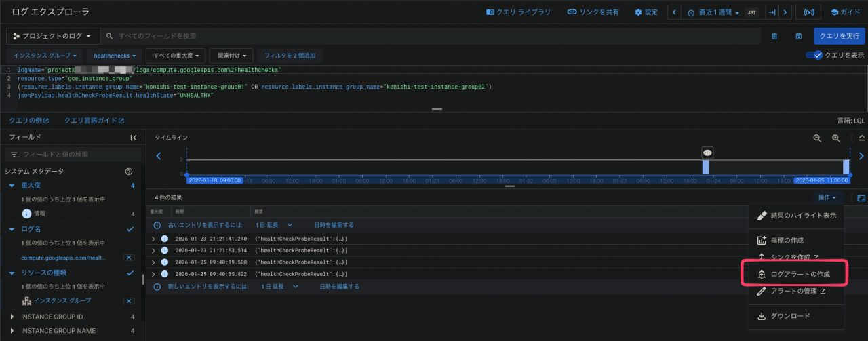
Task: Click the timeline start handle 2026-01-18 09:00:00
Action: (216, 181)
